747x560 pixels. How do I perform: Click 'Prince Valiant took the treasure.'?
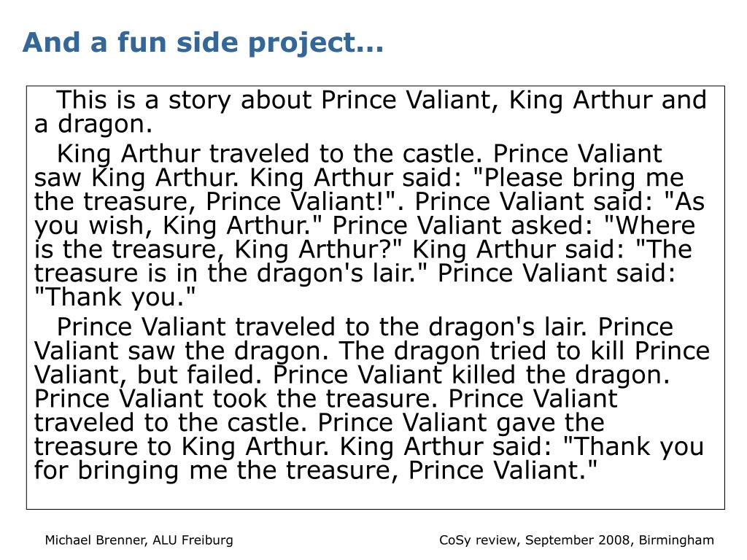click(236, 399)
